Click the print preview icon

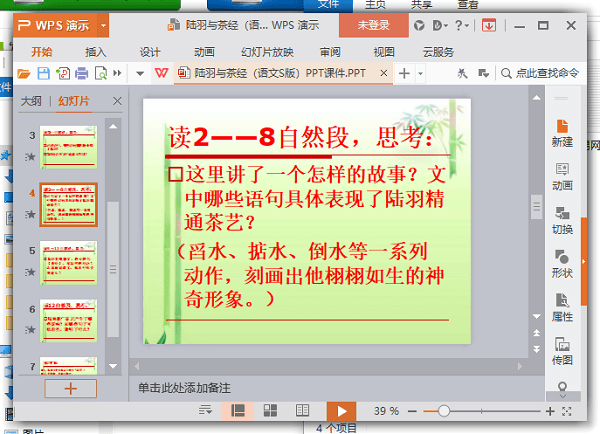pos(101,73)
